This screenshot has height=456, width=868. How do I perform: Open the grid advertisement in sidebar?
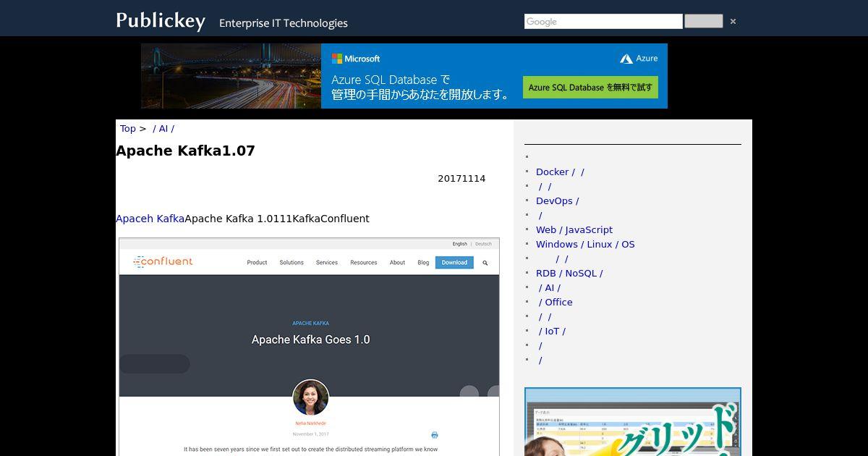coord(633,422)
